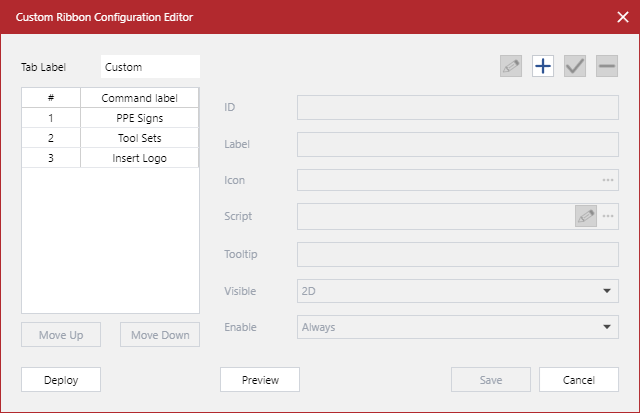Select the Insert Logo command row
Viewport: 640px width, 413px height.
pos(139,158)
